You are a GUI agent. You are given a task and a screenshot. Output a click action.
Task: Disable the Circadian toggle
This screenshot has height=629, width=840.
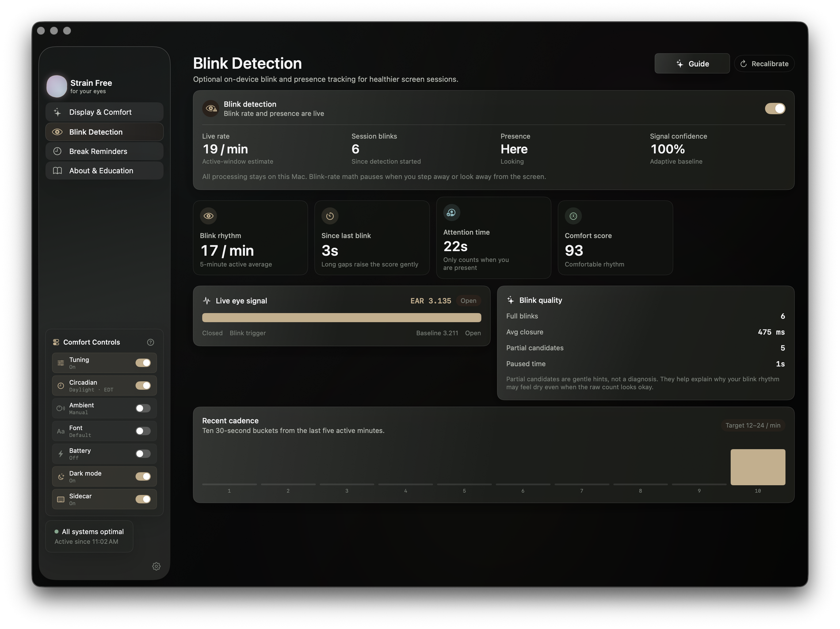click(x=143, y=386)
